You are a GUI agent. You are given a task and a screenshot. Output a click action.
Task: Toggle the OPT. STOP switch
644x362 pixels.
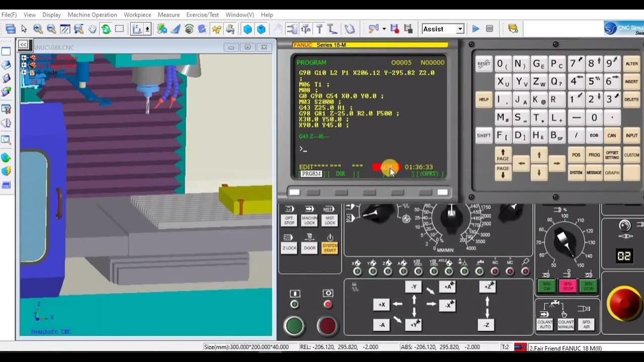(289, 220)
